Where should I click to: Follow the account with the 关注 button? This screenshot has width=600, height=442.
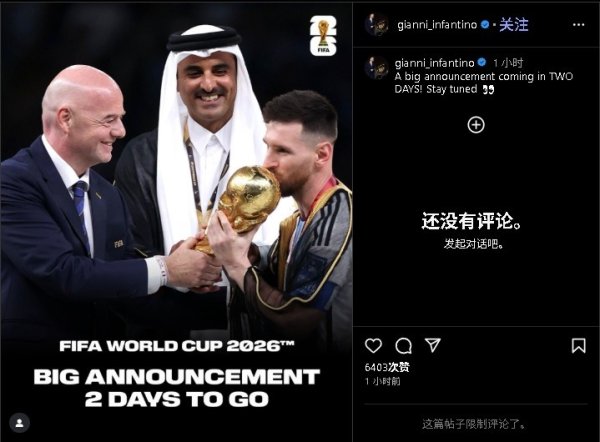pos(514,25)
